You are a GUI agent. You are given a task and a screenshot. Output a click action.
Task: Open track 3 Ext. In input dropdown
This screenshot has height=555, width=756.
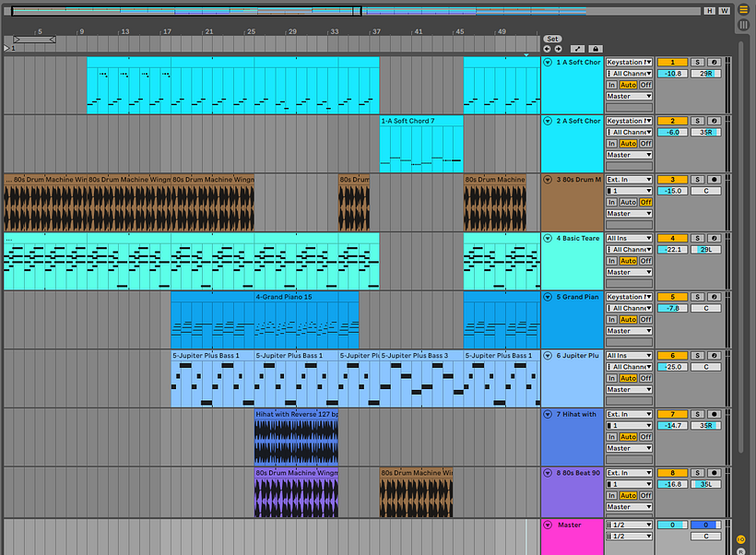click(629, 180)
